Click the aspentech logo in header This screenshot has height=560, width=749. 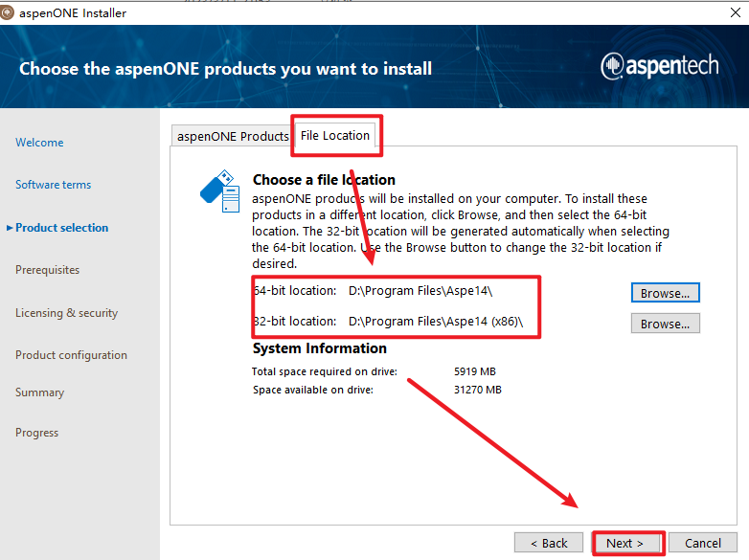pyautogui.click(x=668, y=66)
